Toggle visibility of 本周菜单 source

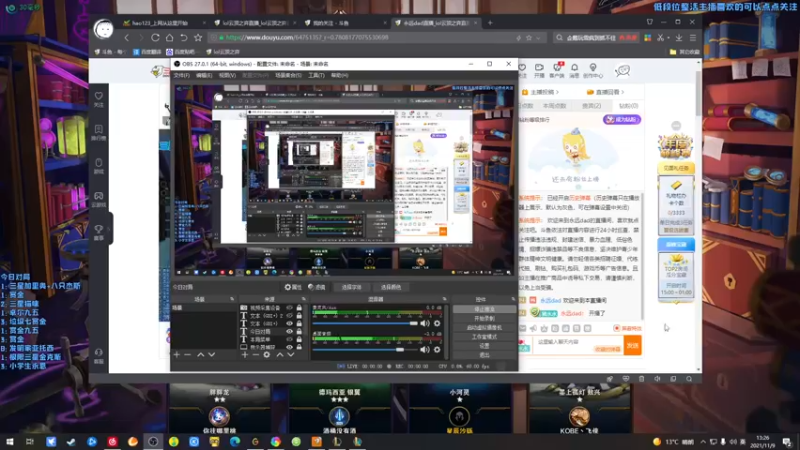click(289, 339)
